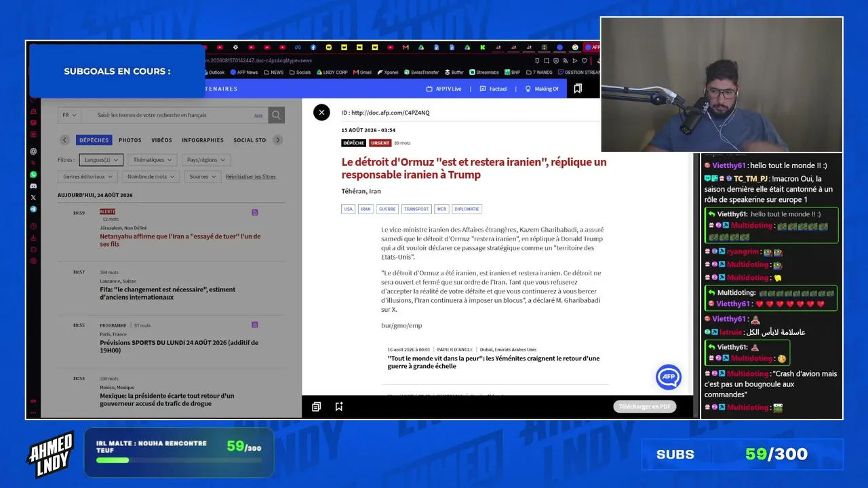The width and height of the screenshot is (868, 488).
Task: Open related article about Yéménites
Action: [494, 363]
